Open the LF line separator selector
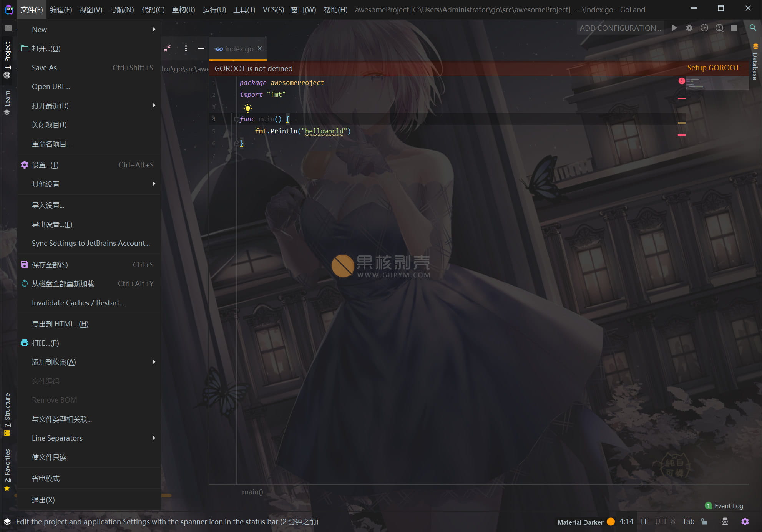Image resolution: width=762 pixels, height=532 pixels. tap(644, 522)
